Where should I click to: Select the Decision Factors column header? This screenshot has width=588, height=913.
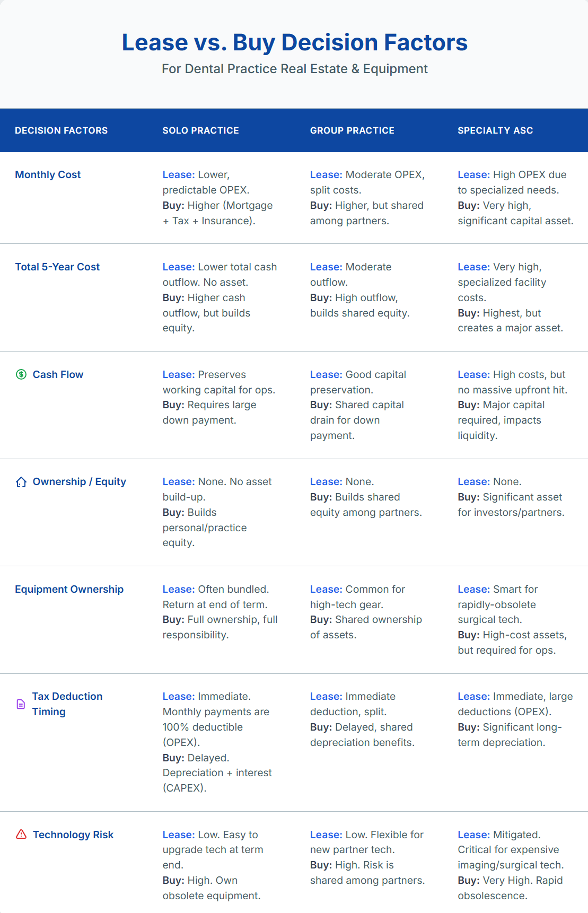coord(61,130)
